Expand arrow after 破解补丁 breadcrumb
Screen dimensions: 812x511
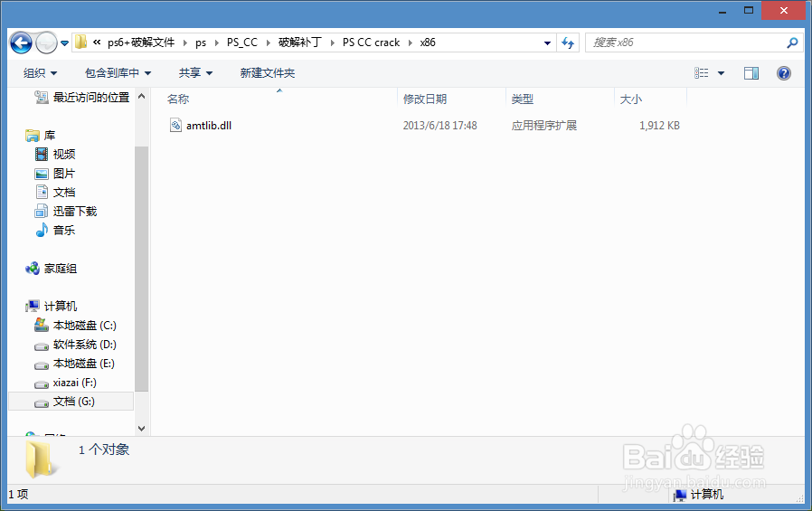pyautogui.click(x=333, y=43)
